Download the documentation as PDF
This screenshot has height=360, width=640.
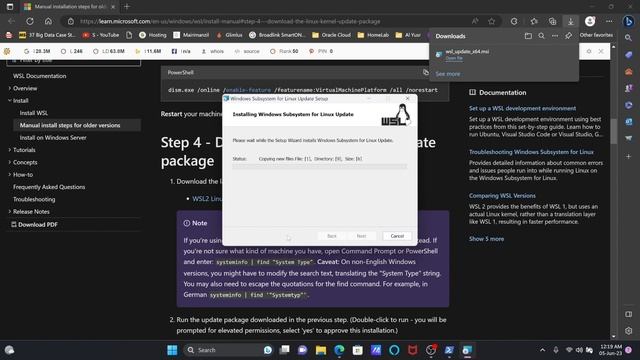34,224
